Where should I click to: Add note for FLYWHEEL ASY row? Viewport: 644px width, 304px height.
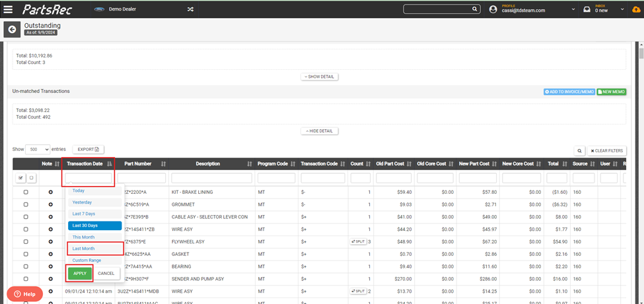tap(50, 241)
